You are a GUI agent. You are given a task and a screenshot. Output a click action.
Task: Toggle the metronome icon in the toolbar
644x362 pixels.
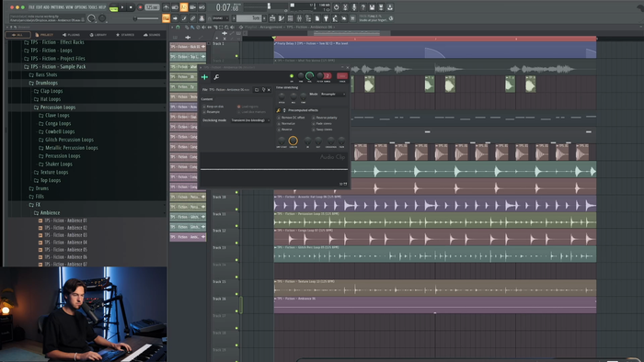click(x=166, y=7)
